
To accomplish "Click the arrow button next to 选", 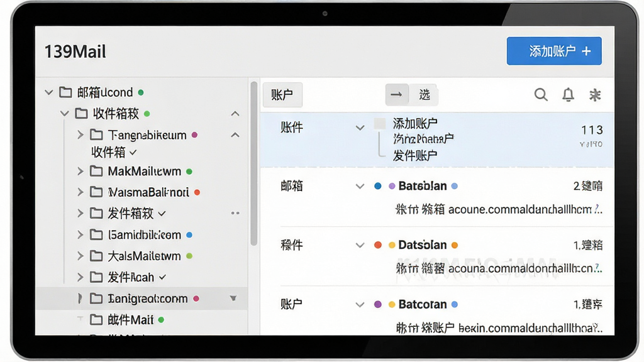I will point(396,95).
